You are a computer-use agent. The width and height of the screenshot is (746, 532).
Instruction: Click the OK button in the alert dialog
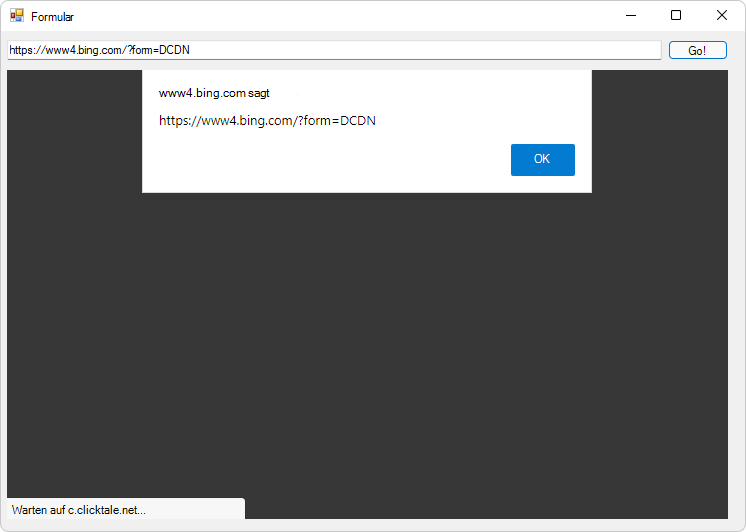tap(542, 160)
